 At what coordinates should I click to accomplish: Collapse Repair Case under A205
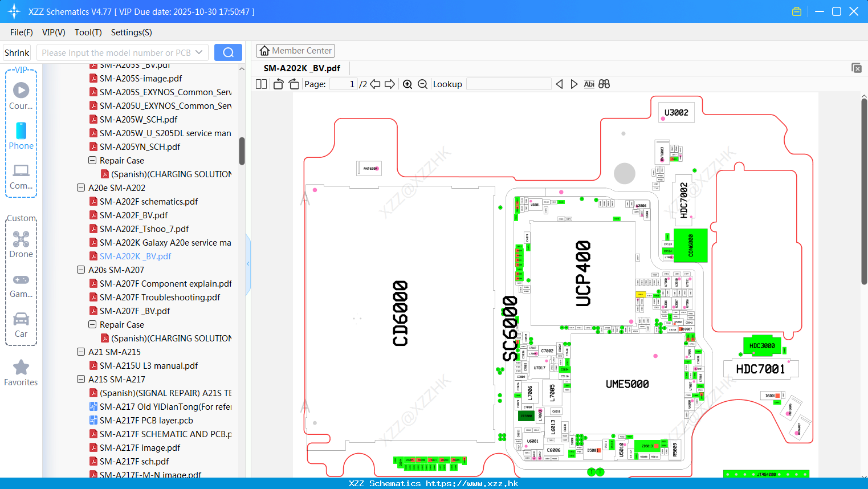pos(92,160)
